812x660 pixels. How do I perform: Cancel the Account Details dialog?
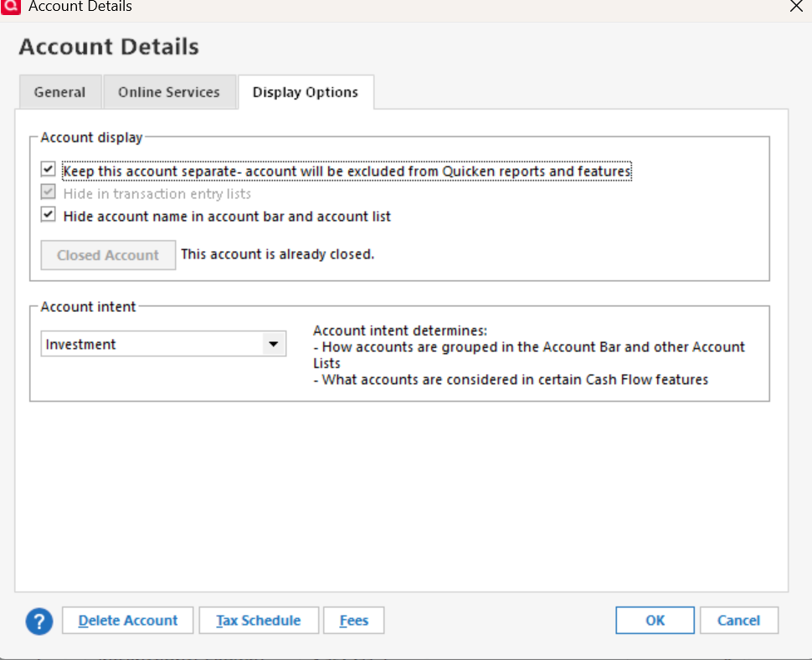point(738,621)
